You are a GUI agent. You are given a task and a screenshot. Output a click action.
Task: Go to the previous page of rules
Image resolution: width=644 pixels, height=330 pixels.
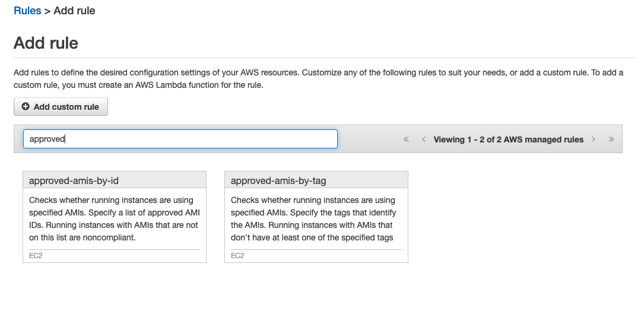click(x=424, y=139)
